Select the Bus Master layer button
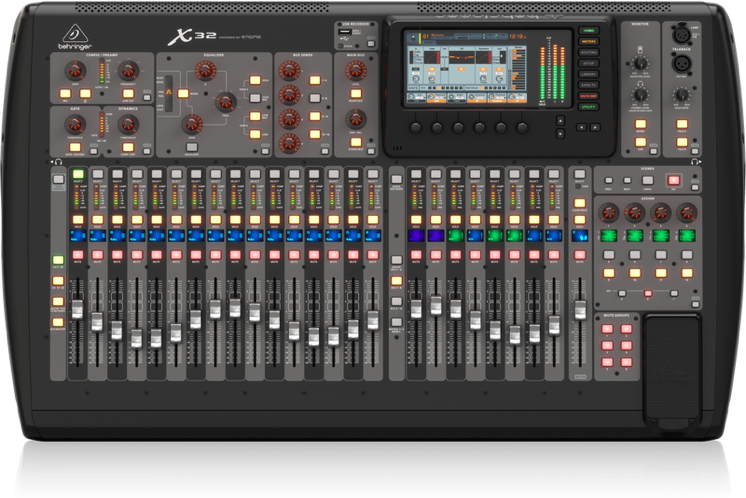The width and height of the screenshot is (746, 498). pos(58,322)
